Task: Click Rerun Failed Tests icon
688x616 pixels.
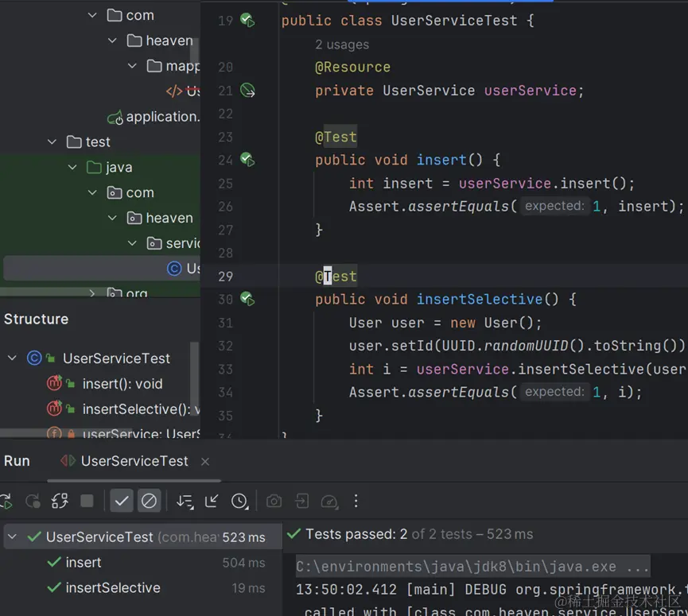Action: (33, 501)
